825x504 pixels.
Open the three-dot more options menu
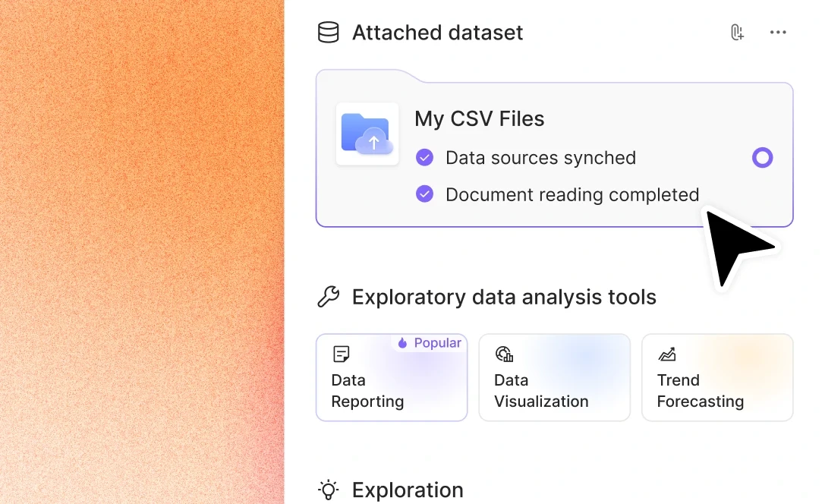pyautogui.click(x=778, y=33)
